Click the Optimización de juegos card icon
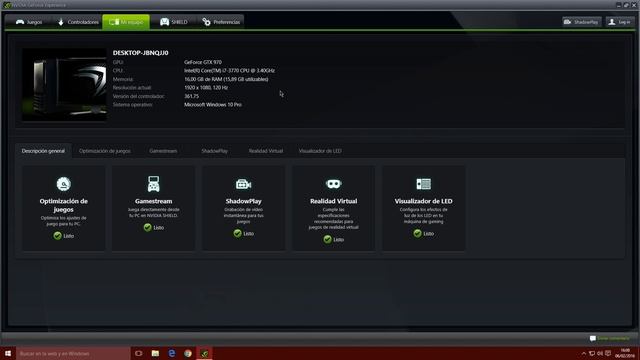This screenshot has height=360, width=640. pyautogui.click(x=64, y=184)
